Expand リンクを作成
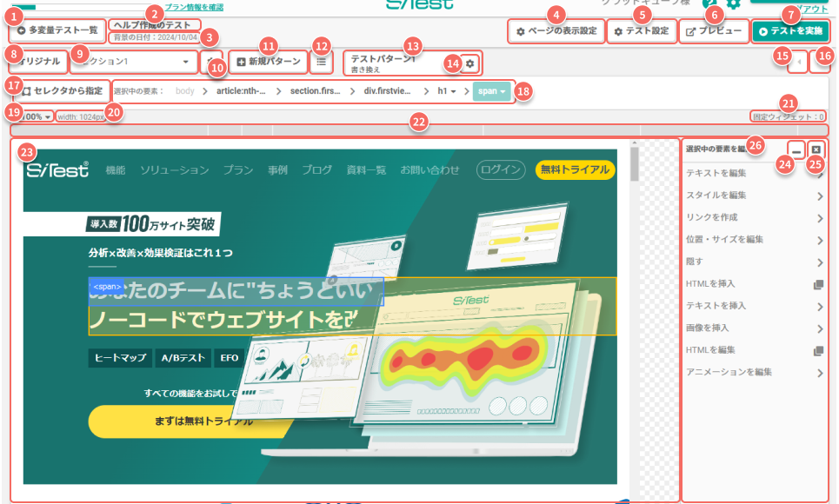The image size is (839, 504). click(x=755, y=217)
